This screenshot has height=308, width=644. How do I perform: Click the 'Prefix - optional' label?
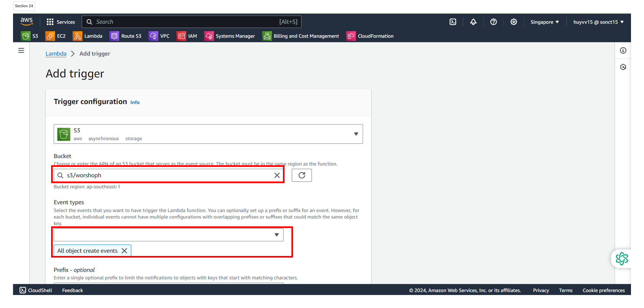[x=74, y=270]
